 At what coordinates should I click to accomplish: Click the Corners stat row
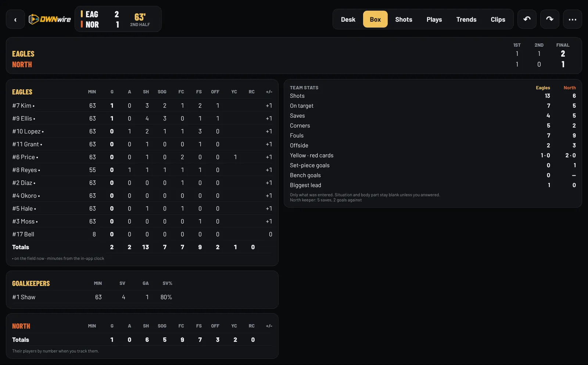click(x=433, y=126)
